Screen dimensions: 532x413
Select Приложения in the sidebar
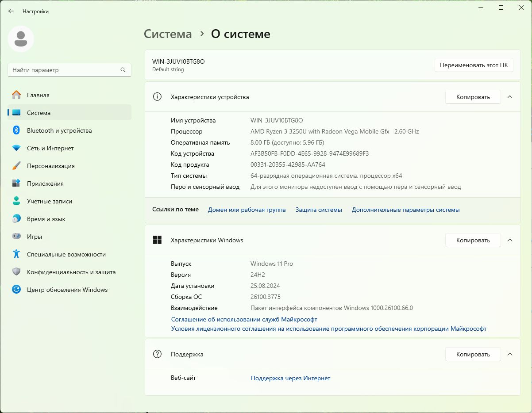pyautogui.click(x=69, y=184)
